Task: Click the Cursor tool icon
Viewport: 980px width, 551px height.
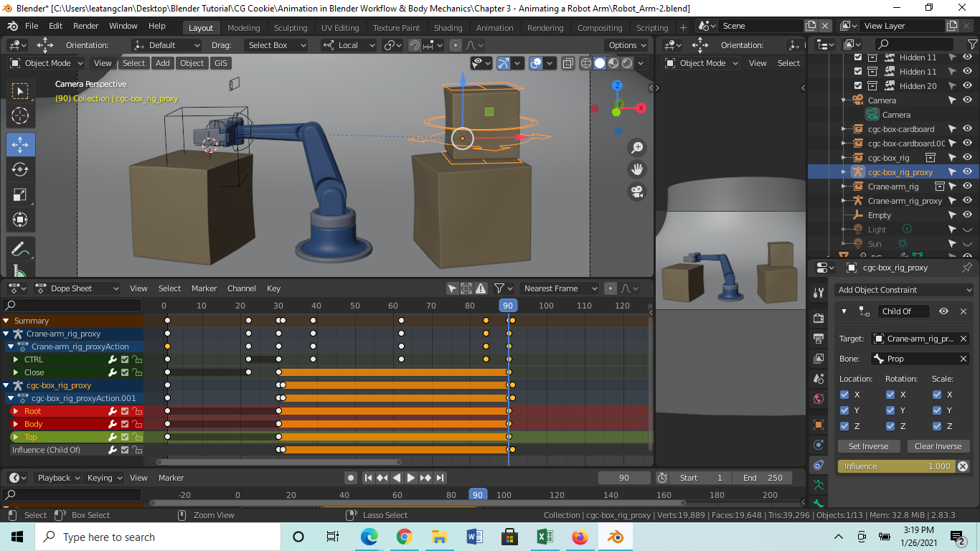Action: coord(20,116)
